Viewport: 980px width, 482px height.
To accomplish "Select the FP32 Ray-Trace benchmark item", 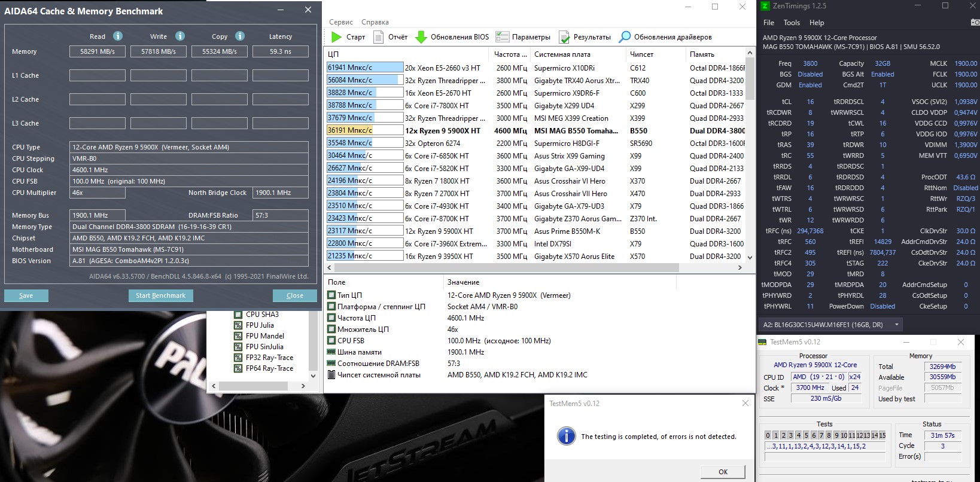I will click(x=264, y=358).
